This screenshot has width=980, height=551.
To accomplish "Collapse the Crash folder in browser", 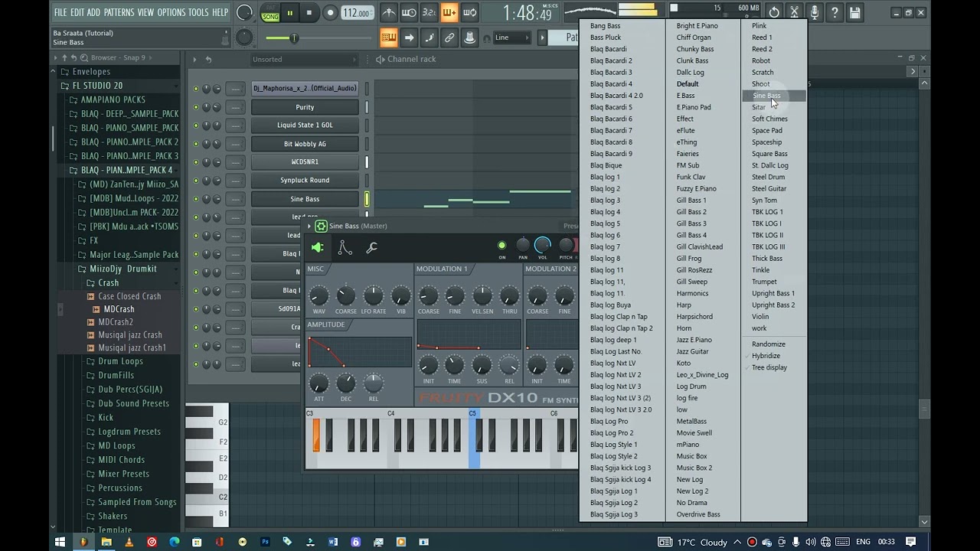I will [108, 282].
